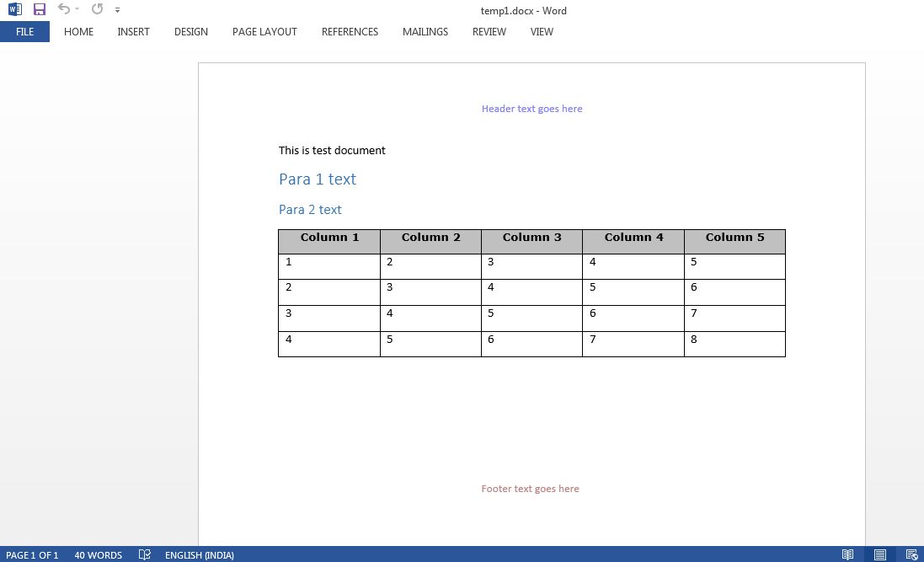Switch to the HOME tab
The image size is (924, 562).
point(78,32)
